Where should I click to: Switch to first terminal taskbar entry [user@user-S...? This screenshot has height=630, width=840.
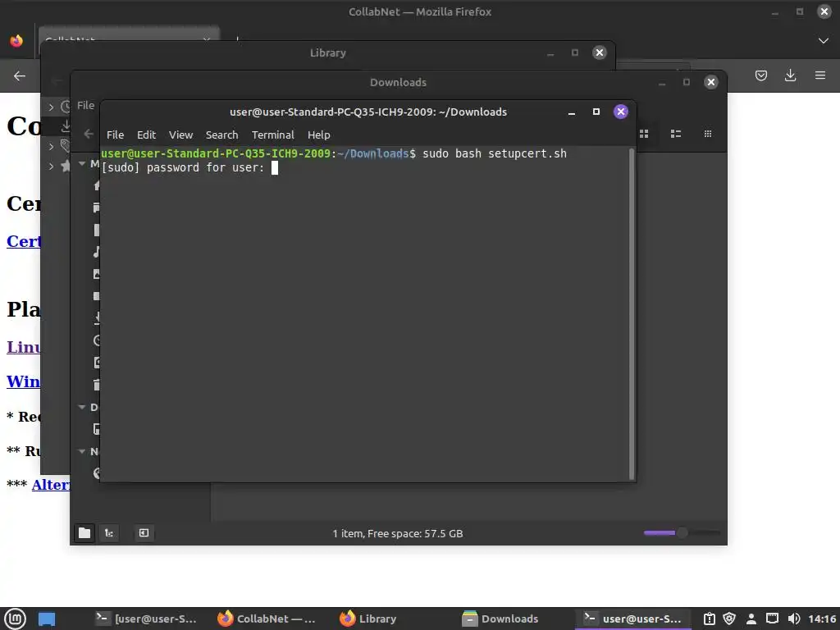pyautogui.click(x=147, y=619)
